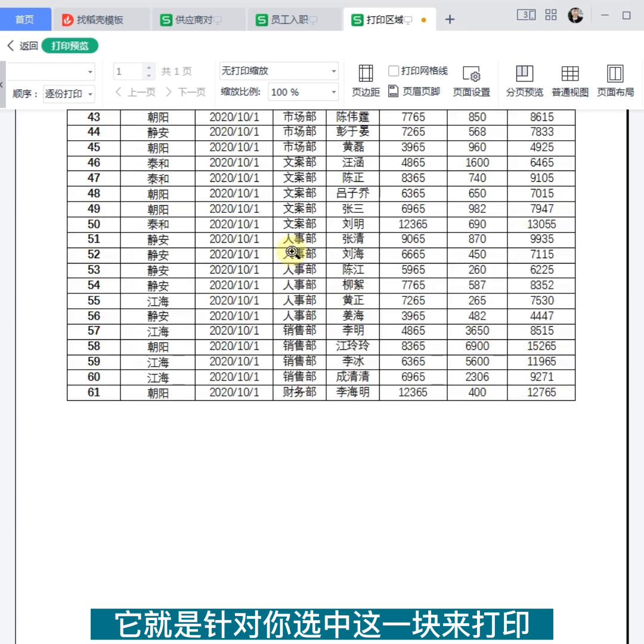Switch to 分页预览 page break preview

524,80
